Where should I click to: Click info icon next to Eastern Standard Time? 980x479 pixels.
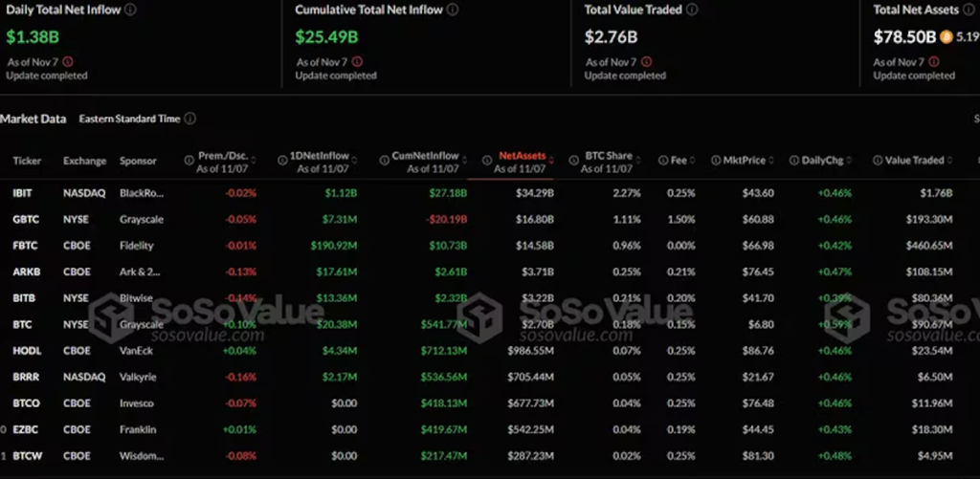[190, 119]
